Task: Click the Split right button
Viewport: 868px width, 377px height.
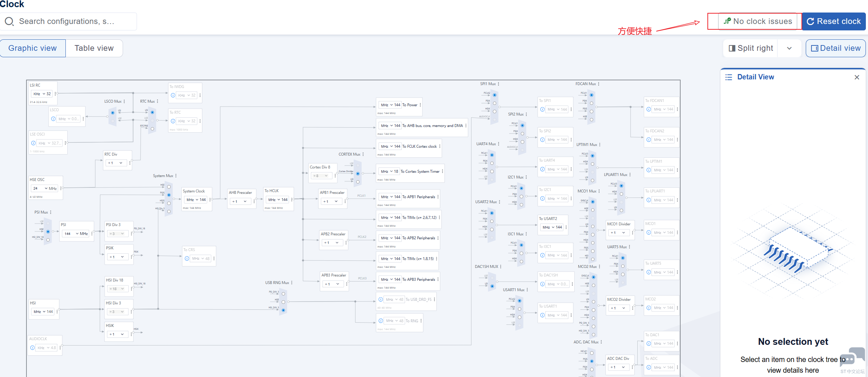Action: pos(751,48)
